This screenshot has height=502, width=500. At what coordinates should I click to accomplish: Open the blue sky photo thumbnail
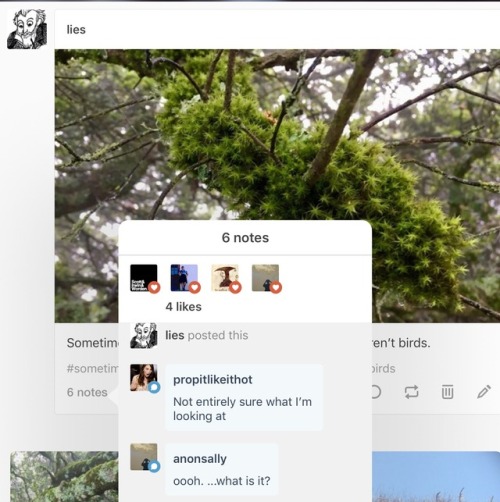coord(436,477)
